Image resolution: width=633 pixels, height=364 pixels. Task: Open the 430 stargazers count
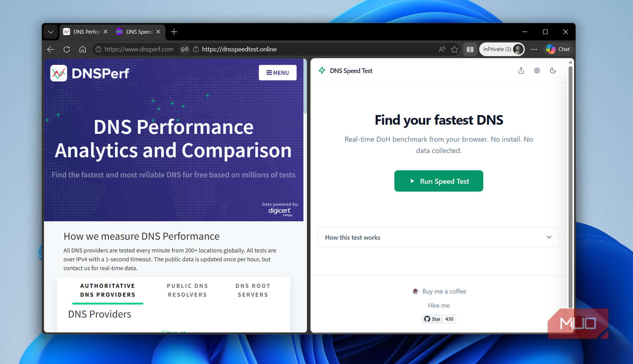point(449,319)
